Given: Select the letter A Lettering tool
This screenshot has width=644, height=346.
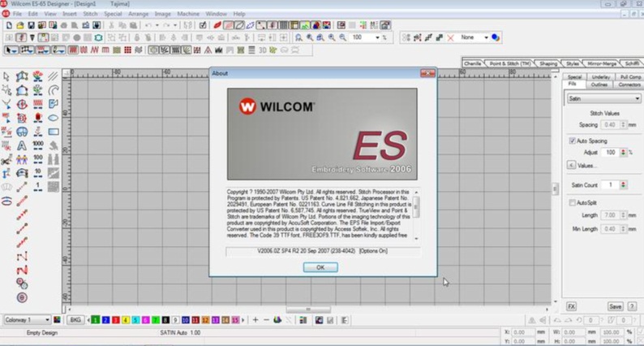Looking at the screenshot, I should point(22,145).
